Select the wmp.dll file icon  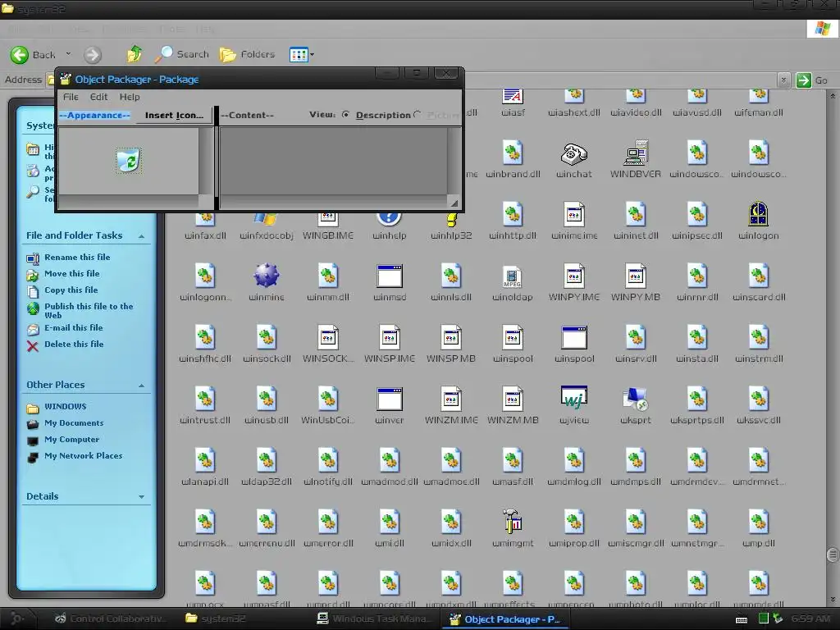click(759, 523)
